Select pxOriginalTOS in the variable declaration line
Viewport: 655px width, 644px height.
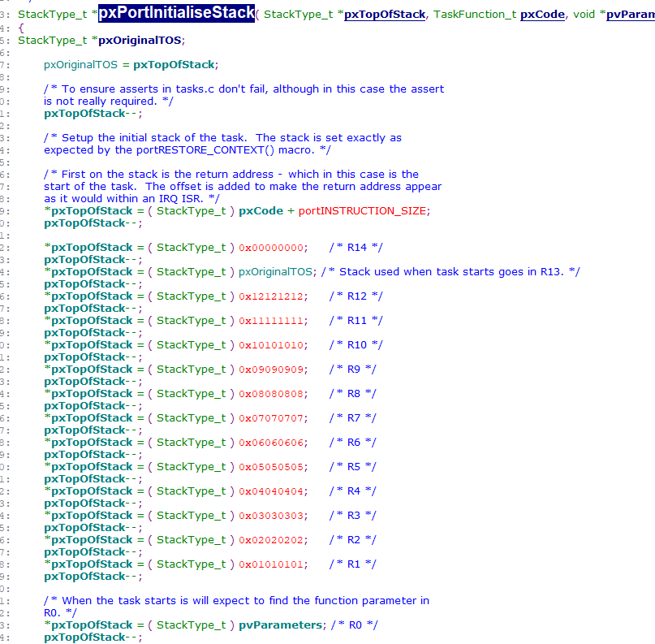pos(140,40)
